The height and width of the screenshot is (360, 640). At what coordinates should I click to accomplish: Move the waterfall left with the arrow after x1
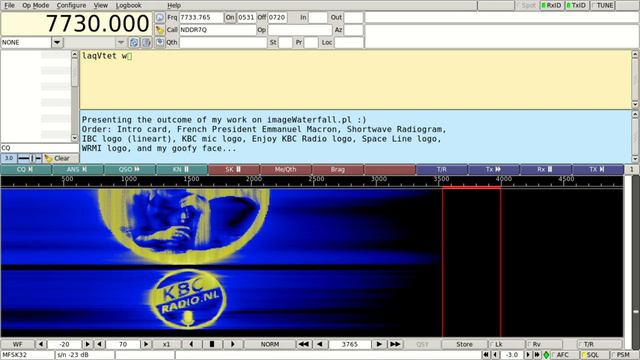click(191, 344)
